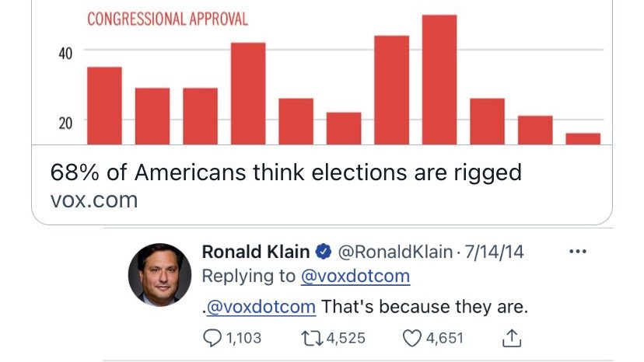Click the 4,651 likes count

[445, 338]
